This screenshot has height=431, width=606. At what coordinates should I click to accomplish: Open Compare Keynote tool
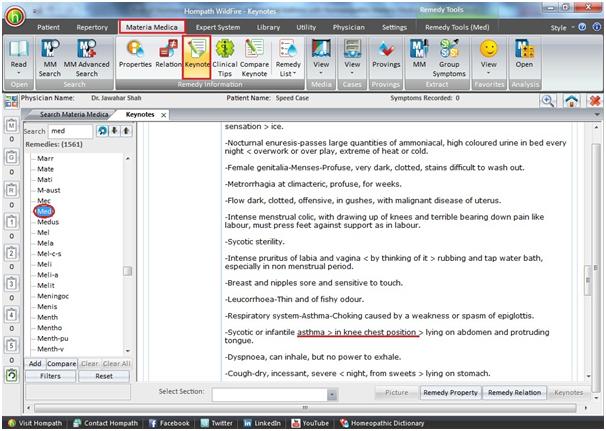pos(254,58)
